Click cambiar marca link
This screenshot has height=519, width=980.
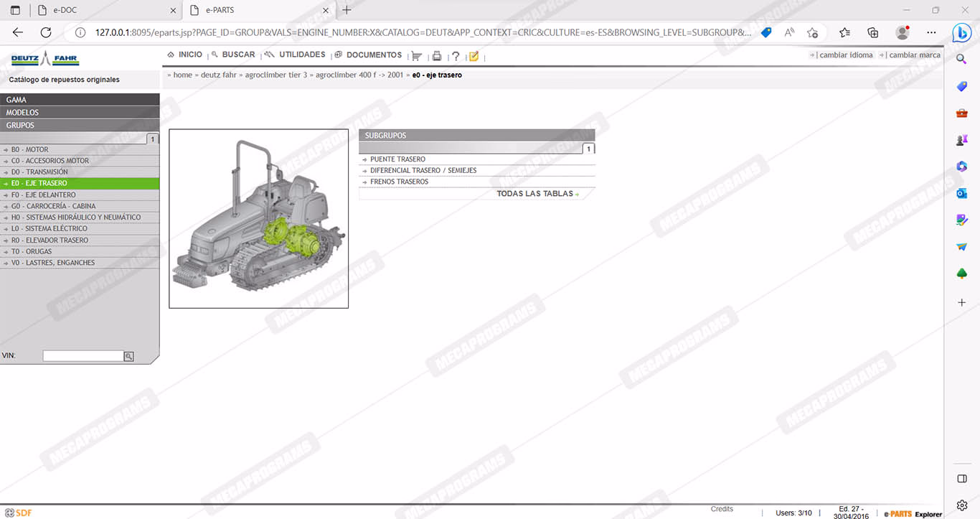click(915, 55)
